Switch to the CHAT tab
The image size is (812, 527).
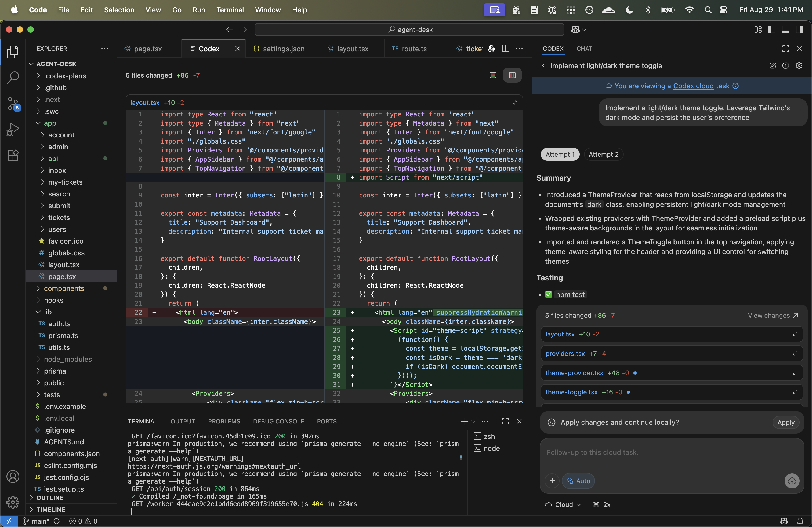point(584,49)
